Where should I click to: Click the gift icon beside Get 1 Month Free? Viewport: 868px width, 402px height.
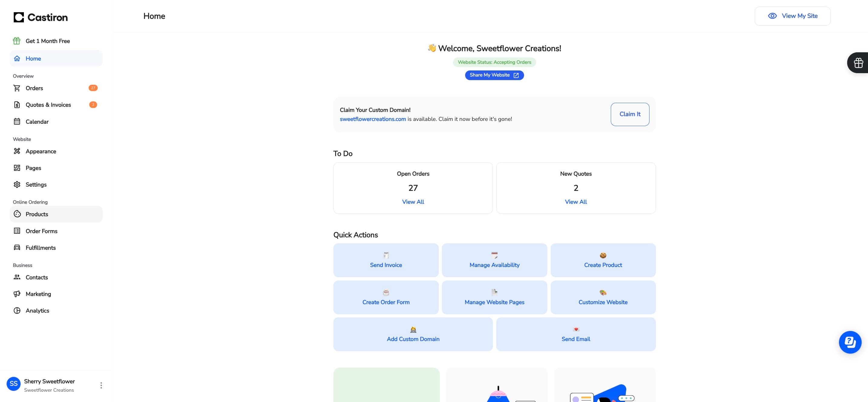pyautogui.click(x=17, y=41)
